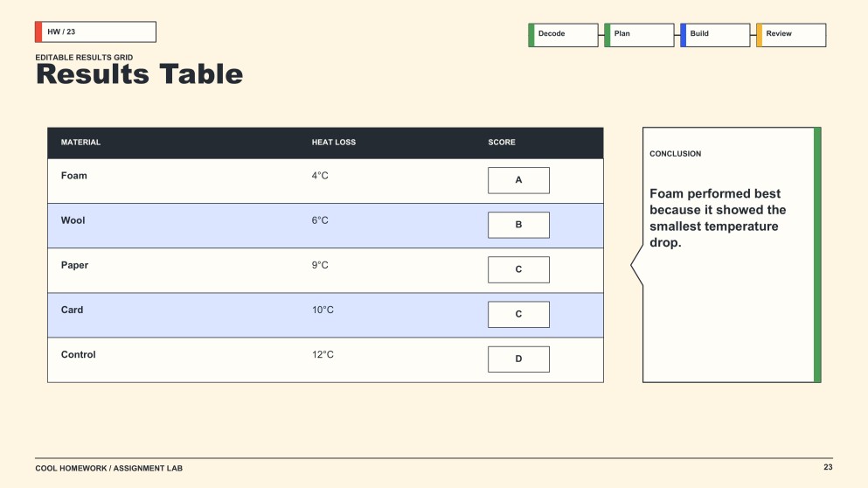Viewport: 868px width, 488px height.
Task: Edit Foam's score box showing A
Action: [x=518, y=180]
